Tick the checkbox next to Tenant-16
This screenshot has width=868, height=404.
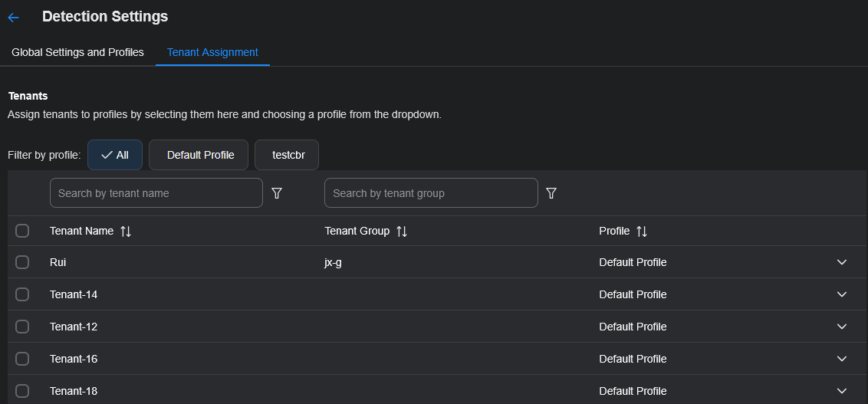click(x=22, y=359)
